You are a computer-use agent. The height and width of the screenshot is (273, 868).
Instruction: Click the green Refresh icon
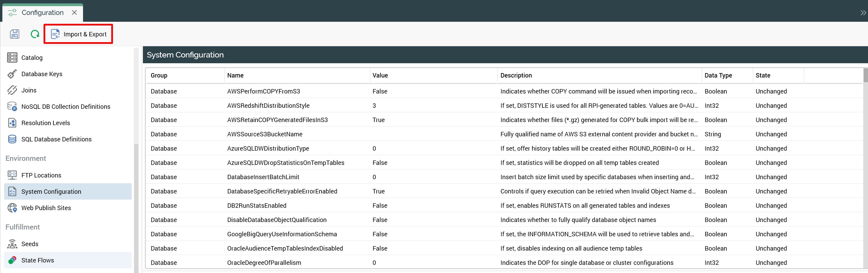pos(35,34)
